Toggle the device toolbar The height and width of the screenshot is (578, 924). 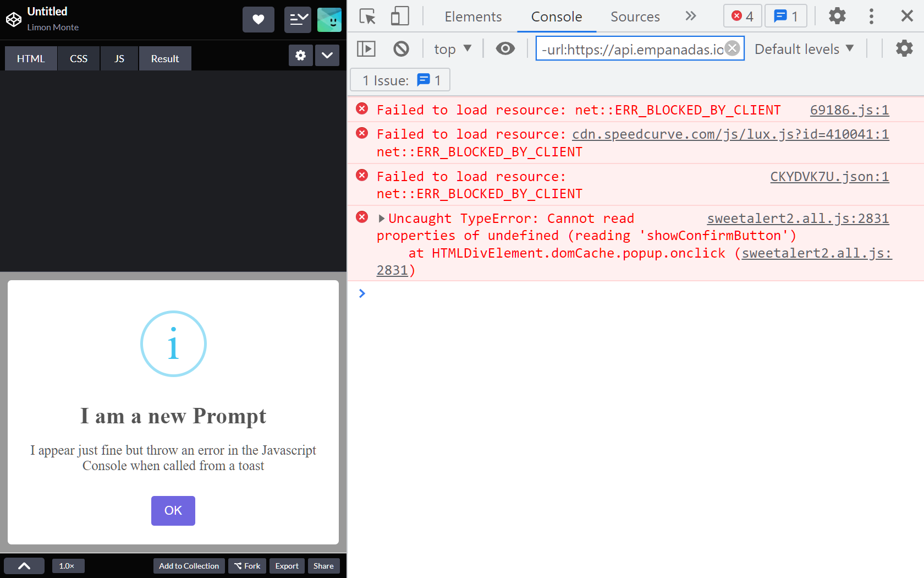point(400,16)
